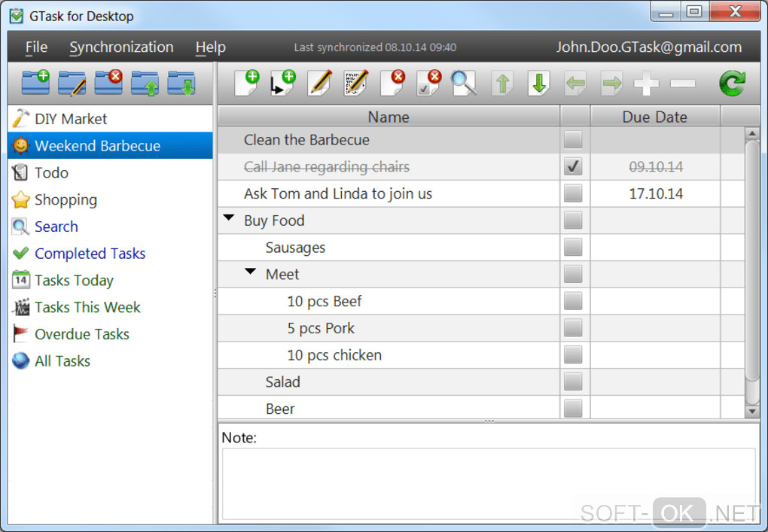Click the struck-through 09.10.14 due date
768x532 pixels.
pyautogui.click(x=656, y=167)
